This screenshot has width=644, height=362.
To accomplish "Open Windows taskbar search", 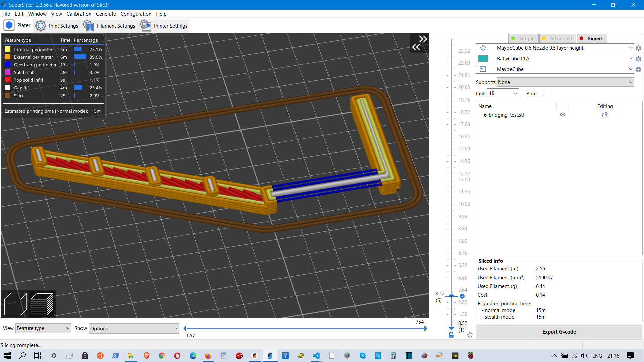I will pyautogui.click(x=22, y=356).
